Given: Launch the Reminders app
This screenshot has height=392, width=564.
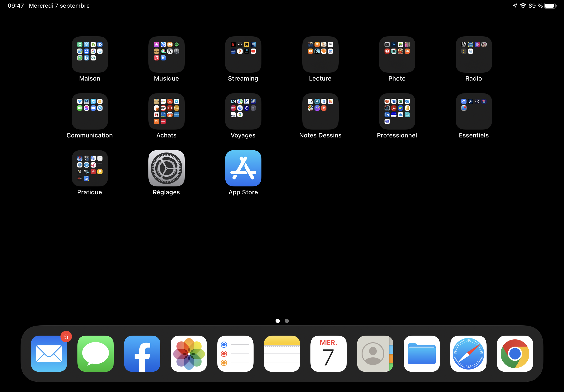Looking at the screenshot, I should pos(235,354).
